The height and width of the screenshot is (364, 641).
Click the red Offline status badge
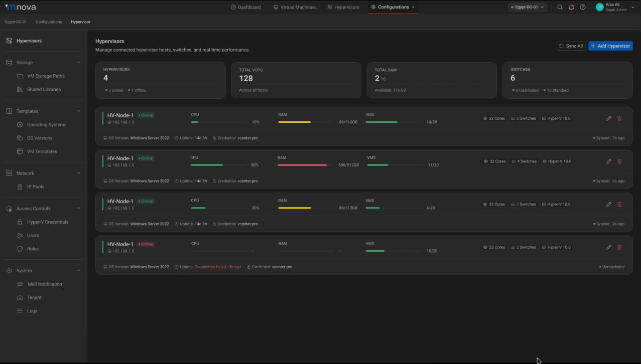[x=146, y=244]
